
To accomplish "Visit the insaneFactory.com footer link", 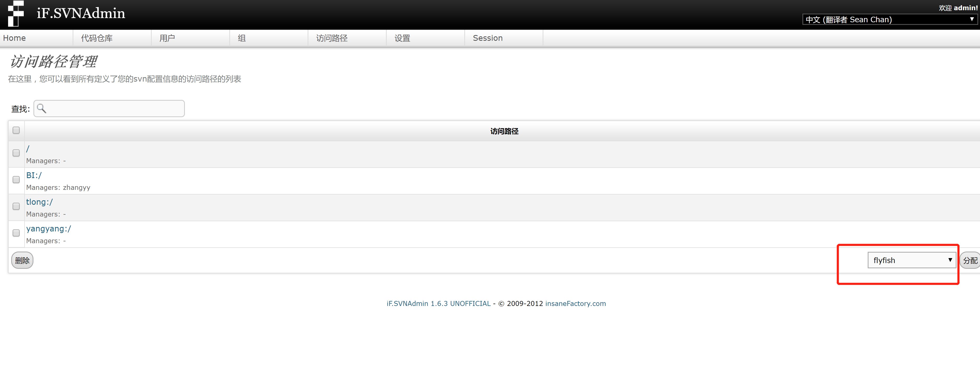I will tap(575, 304).
